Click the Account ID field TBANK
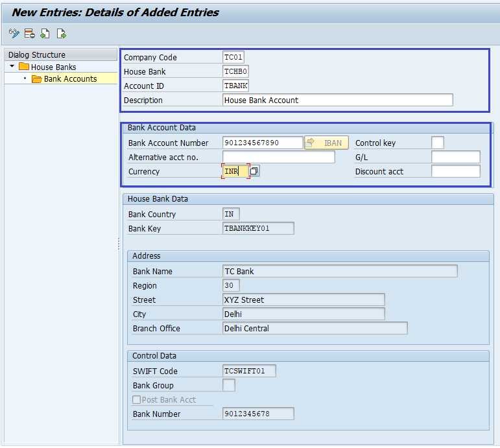Screen dimensions: 500x448 pyautogui.click(x=235, y=86)
